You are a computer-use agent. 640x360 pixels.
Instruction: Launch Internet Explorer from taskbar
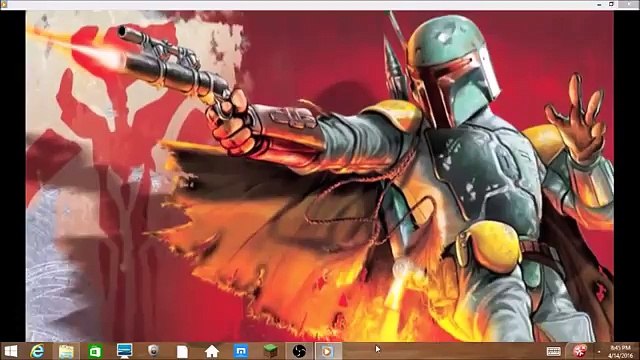(38, 351)
